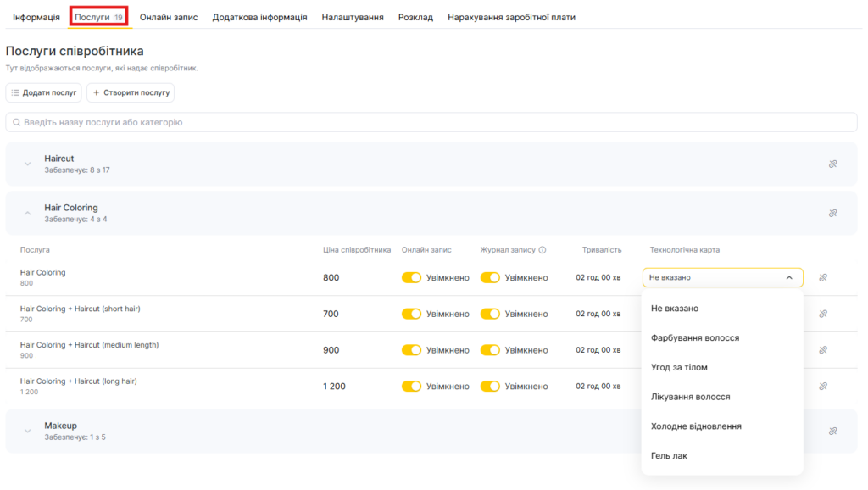Expand the Haircut category
868x490 pixels.
pos(27,164)
